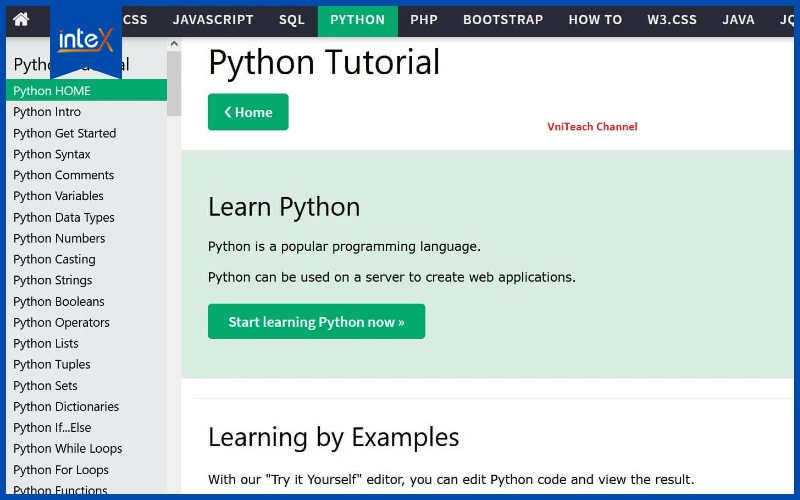Screen dimensions: 800x500
Task: Open the JAVASCRIPT tab in navbar
Action: pos(213,20)
